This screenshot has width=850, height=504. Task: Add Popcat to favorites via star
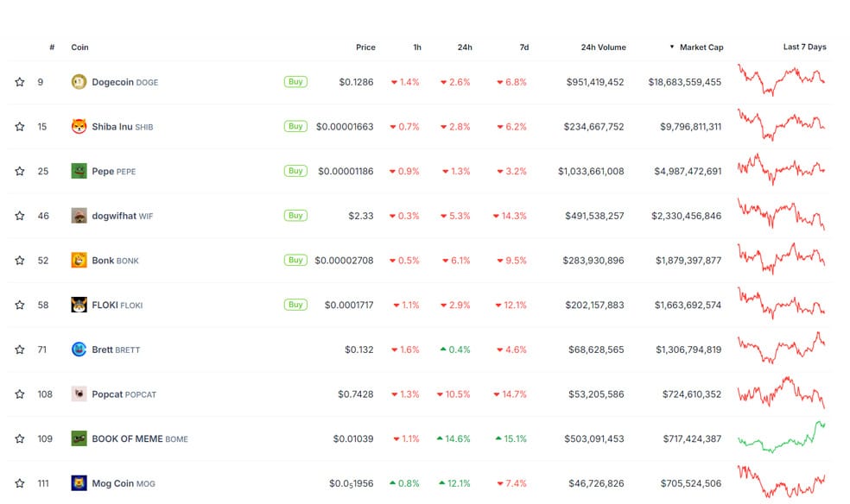coord(20,394)
